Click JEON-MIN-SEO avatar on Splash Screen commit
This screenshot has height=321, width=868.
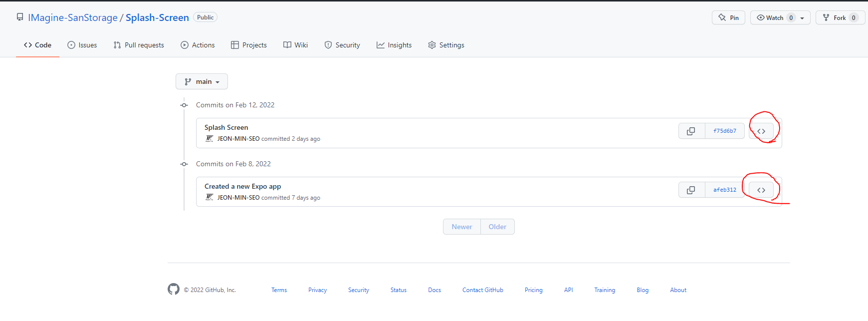[x=210, y=139]
